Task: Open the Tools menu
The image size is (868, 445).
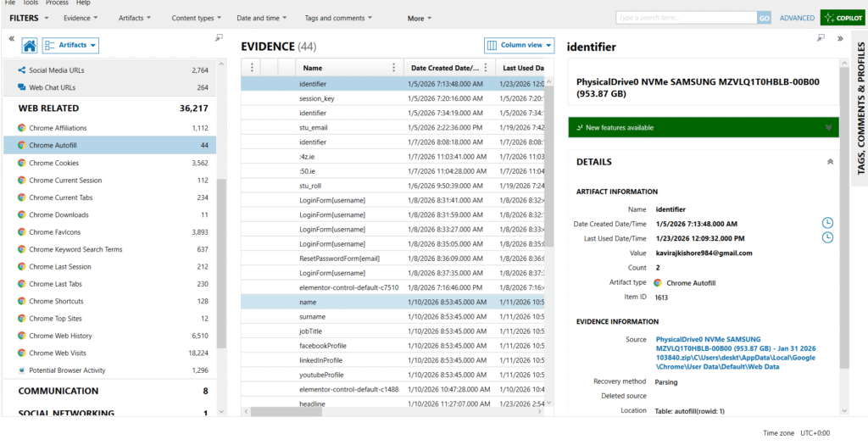Action: 31,3
